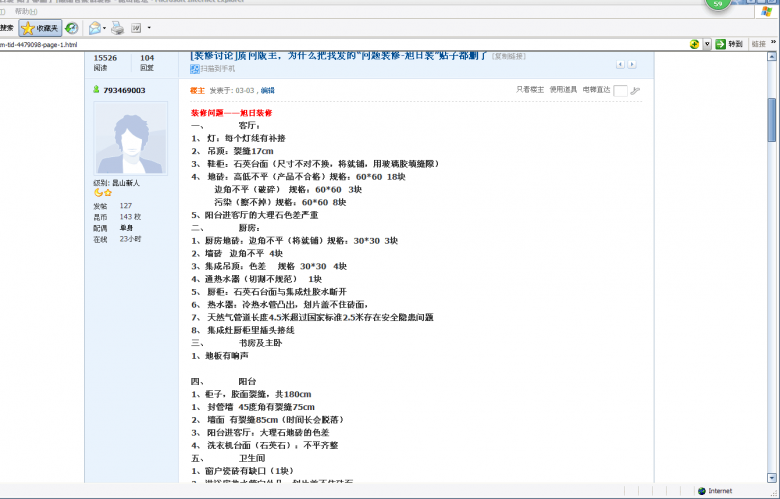Open the address bar dropdown list

click(707, 44)
